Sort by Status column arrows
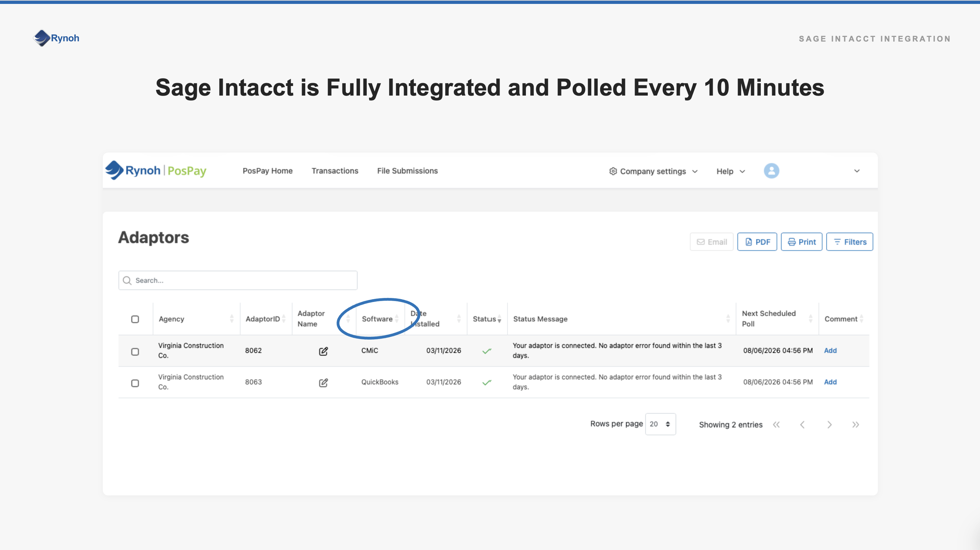 click(499, 319)
